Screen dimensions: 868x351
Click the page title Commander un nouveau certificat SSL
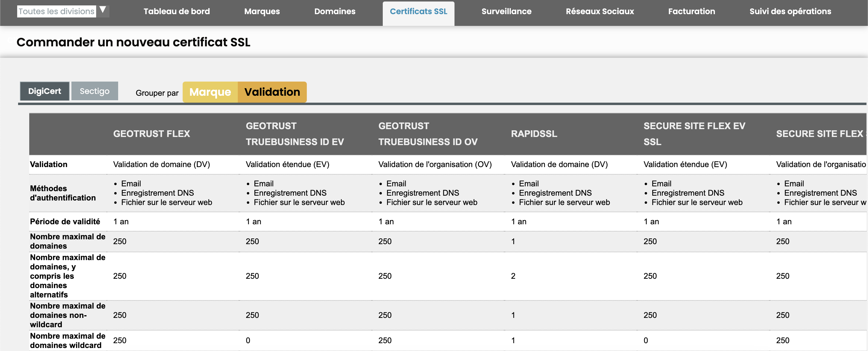(x=133, y=42)
